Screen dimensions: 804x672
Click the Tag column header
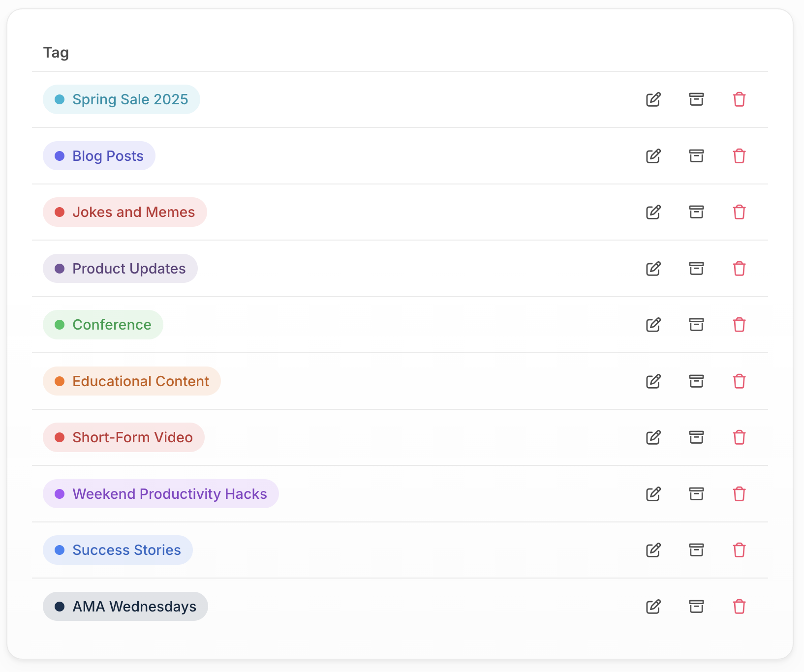click(x=56, y=53)
